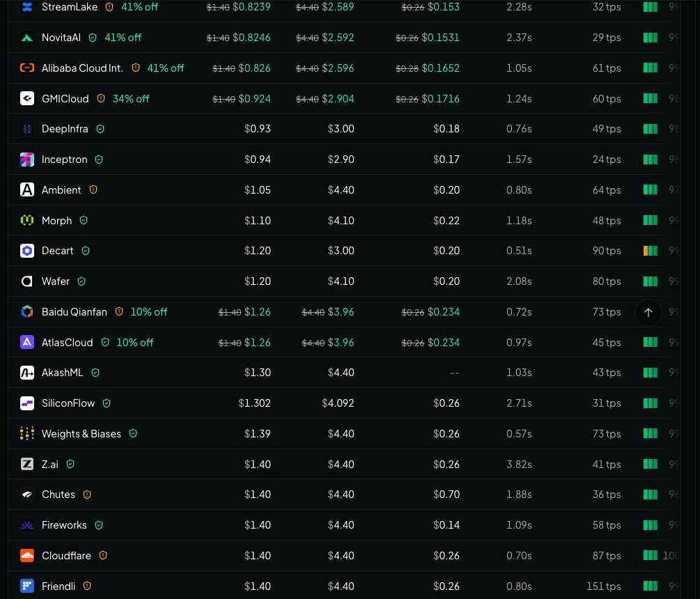Click the green shield icon beside DeepInfra

click(x=100, y=129)
